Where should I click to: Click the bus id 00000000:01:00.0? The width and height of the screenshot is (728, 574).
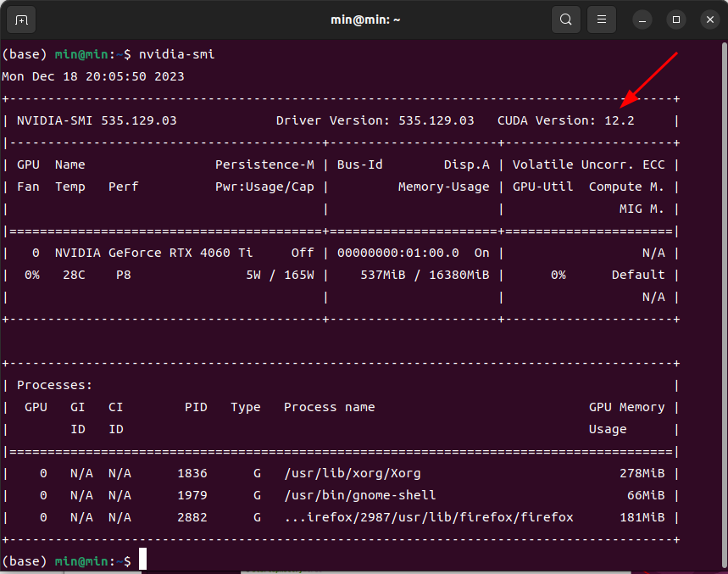coord(397,254)
